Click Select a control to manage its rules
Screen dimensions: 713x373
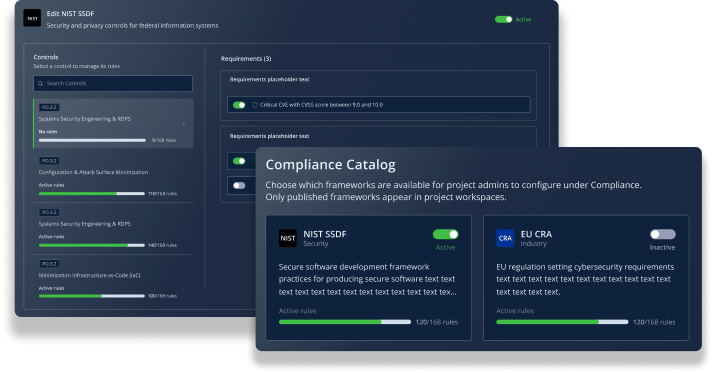pyautogui.click(x=77, y=66)
